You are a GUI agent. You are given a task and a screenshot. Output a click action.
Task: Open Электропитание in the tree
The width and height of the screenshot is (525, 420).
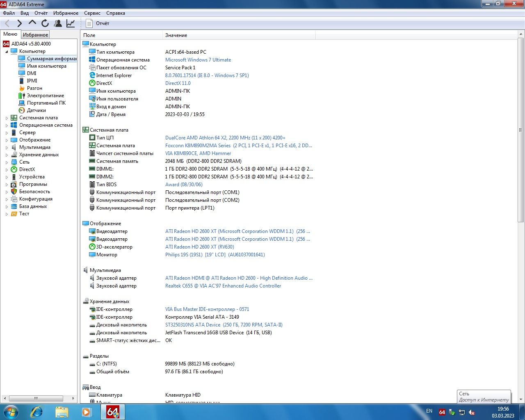pyautogui.click(x=46, y=96)
